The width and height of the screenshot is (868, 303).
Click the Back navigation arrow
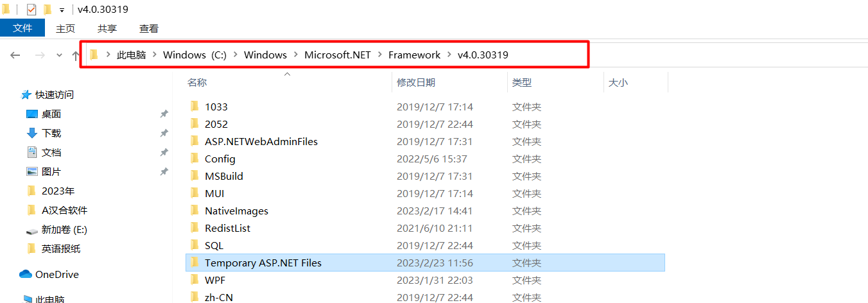coord(15,55)
